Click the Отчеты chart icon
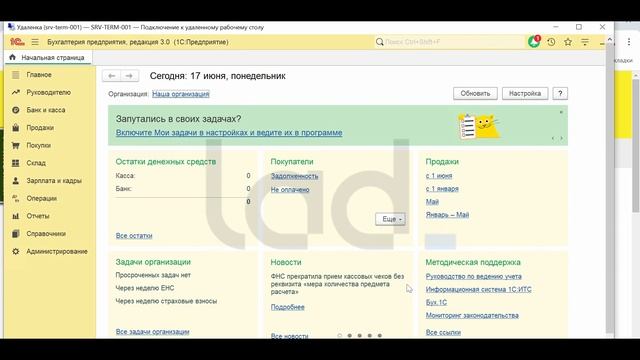 tap(16, 216)
